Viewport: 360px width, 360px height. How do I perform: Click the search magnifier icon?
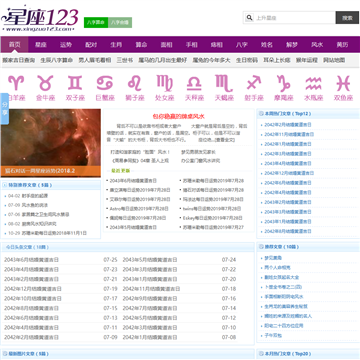pos(249,18)
